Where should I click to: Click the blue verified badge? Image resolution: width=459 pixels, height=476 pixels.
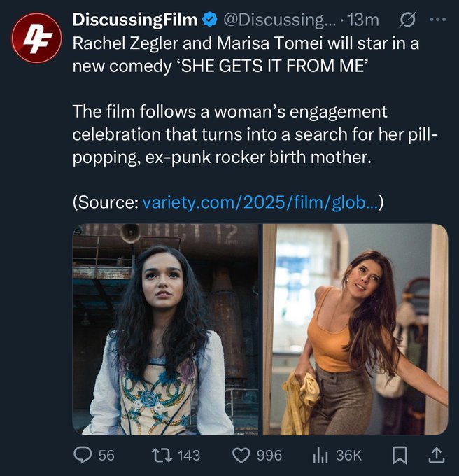click(x=211, y=22)
